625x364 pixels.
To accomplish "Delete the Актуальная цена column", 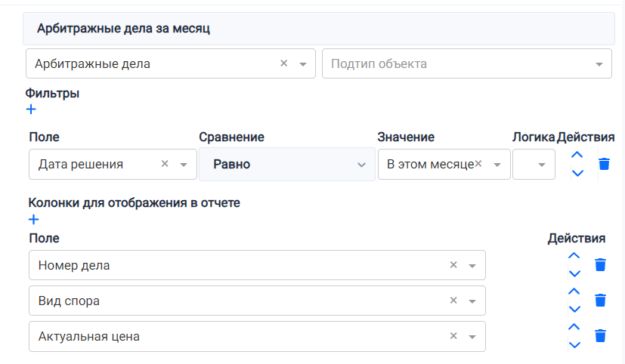I will (x=600, y=336).
